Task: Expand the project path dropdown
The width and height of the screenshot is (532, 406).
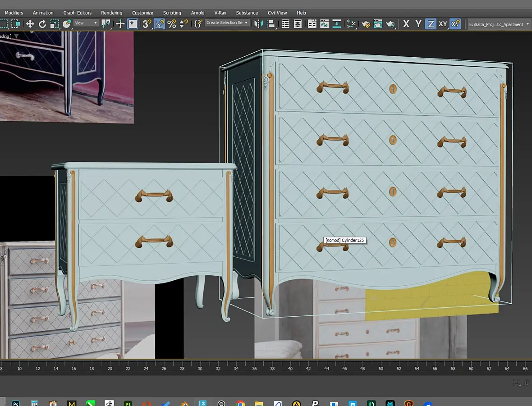Action: pos(527,24)
